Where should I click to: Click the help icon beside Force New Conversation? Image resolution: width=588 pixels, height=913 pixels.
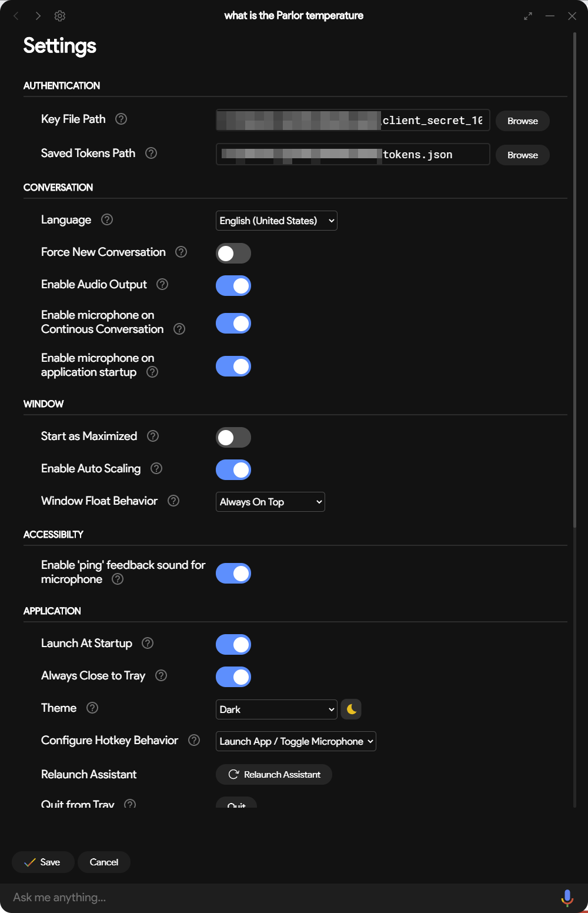pyautogui.click(x=181, y=252)
